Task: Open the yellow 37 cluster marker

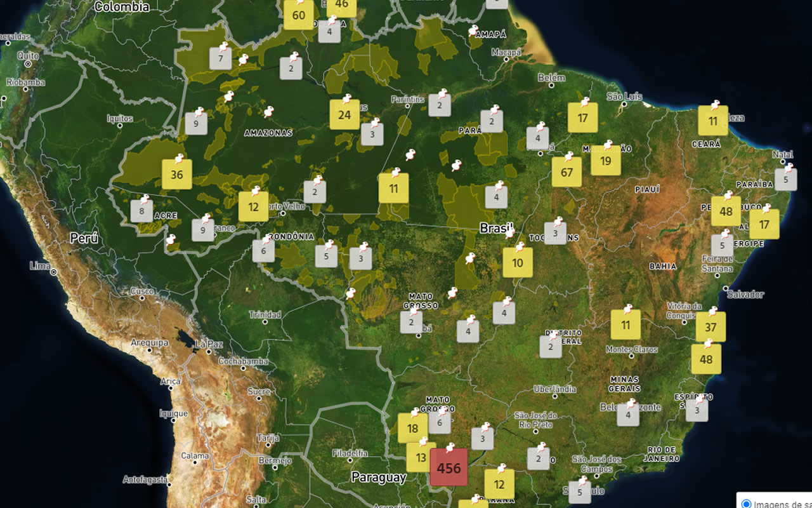Action: point(710,327)
